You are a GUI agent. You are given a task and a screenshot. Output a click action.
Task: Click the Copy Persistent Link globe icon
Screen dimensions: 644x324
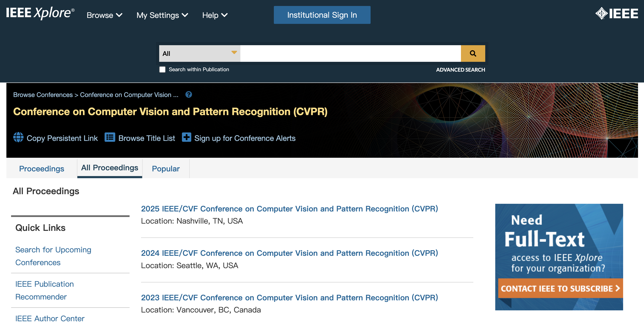pyautogui.click(x=18, y=137)
